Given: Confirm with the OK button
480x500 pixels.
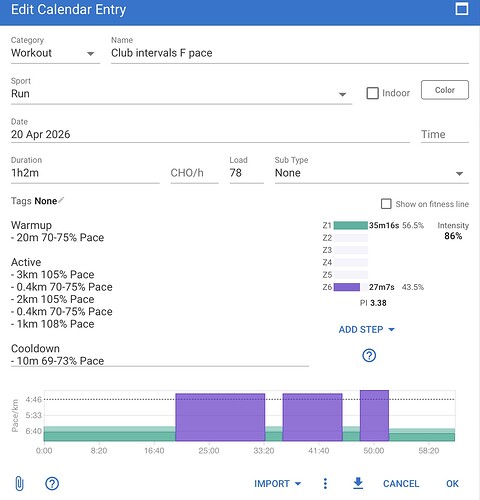Looking at the screenshot, I should coord(452,484).
